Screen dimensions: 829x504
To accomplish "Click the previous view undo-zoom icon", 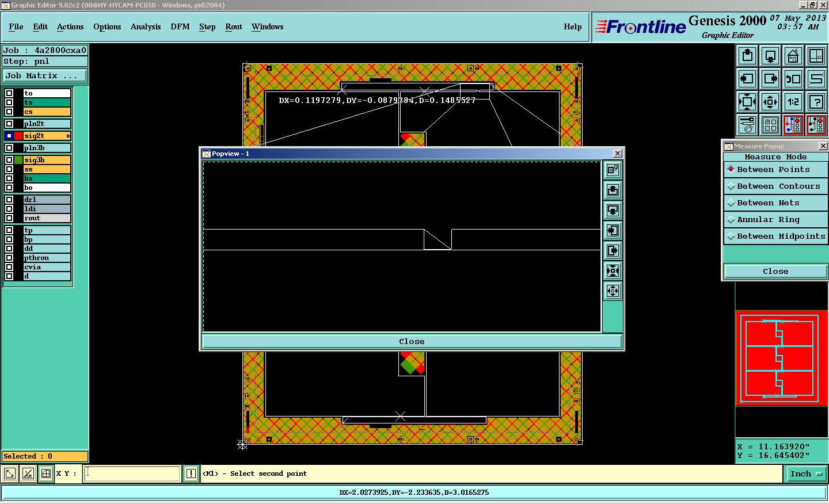I will click(x=793, y=79).
